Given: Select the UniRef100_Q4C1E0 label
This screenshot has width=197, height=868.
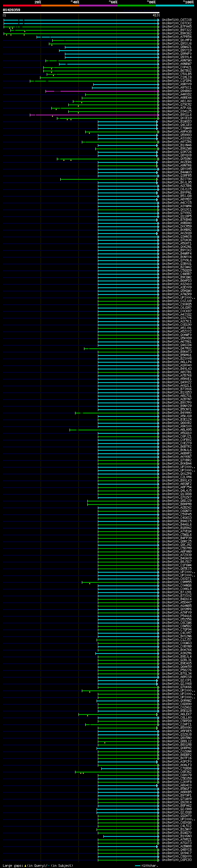Looking at the screenshot, I should (177, 125).
